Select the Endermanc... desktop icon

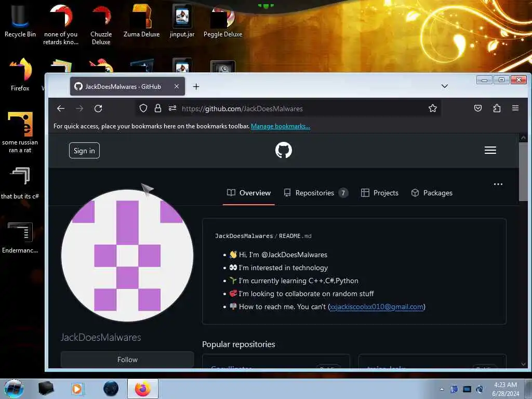click(20, 237)
